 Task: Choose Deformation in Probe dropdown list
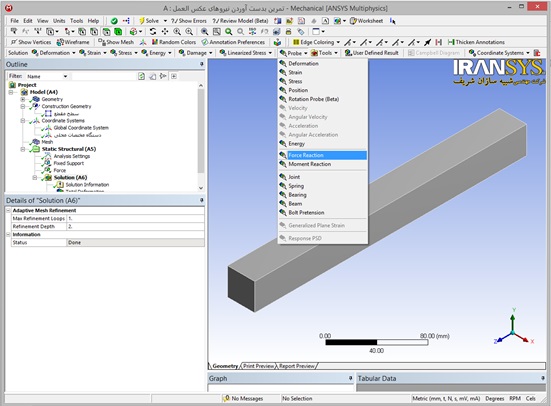coord(323,64)
